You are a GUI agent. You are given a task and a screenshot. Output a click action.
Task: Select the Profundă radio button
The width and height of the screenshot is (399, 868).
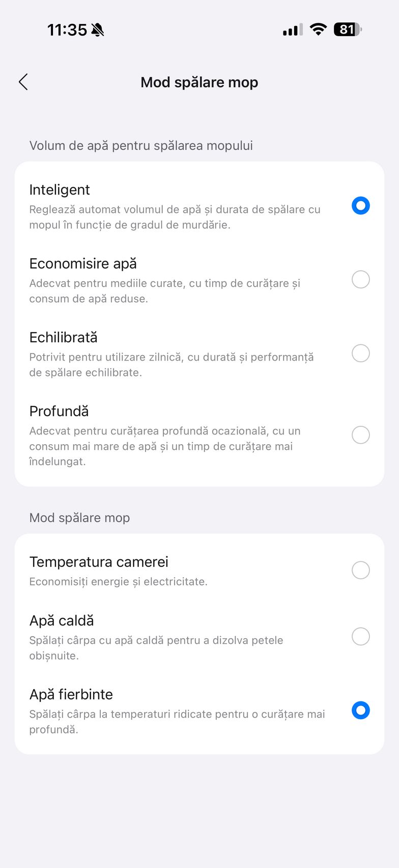coord(360,435)
